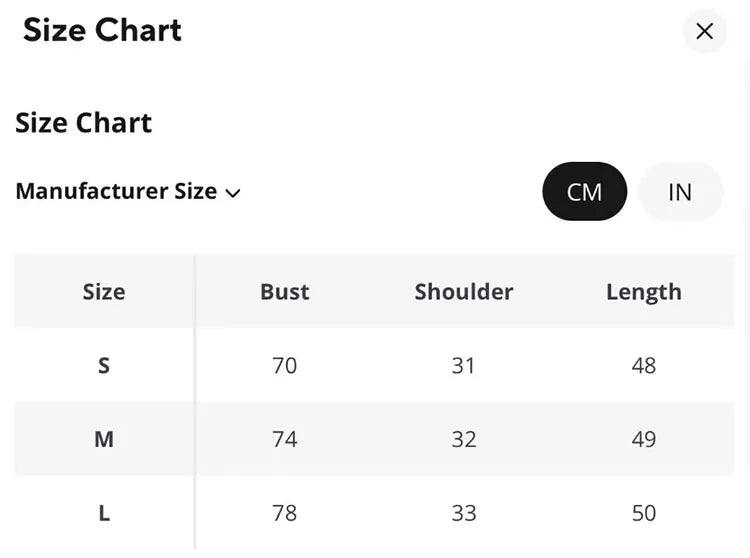The image size is (750, 558).
Task: Click the Bust column header
Action: (x=285, y=292)
